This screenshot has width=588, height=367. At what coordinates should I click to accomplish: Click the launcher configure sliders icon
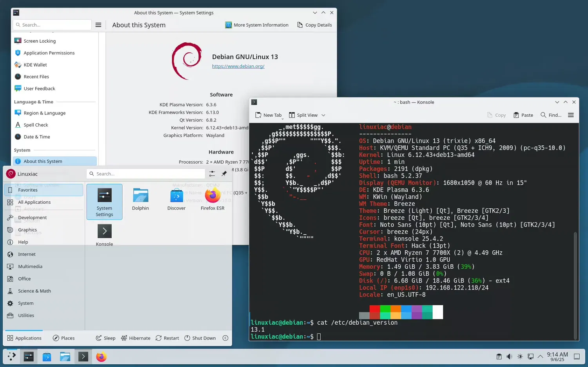pyautogui.click(x=212, y=174)
